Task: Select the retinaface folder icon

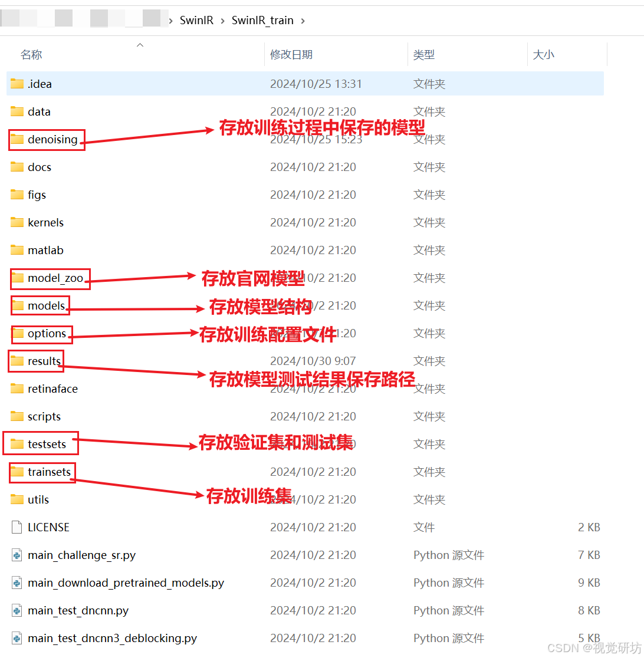Action: (17, 389)
